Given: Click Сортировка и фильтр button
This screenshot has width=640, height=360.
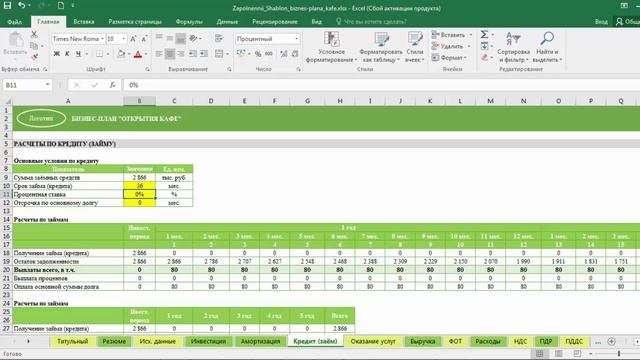Looking at the screenshot, I should (x=513, y=47).
